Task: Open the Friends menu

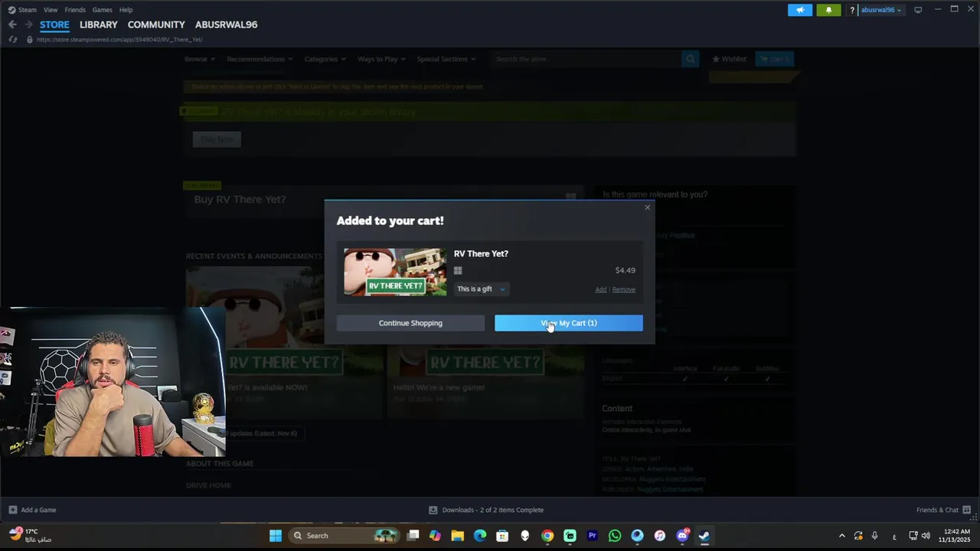Action: (x=75, y=10)
